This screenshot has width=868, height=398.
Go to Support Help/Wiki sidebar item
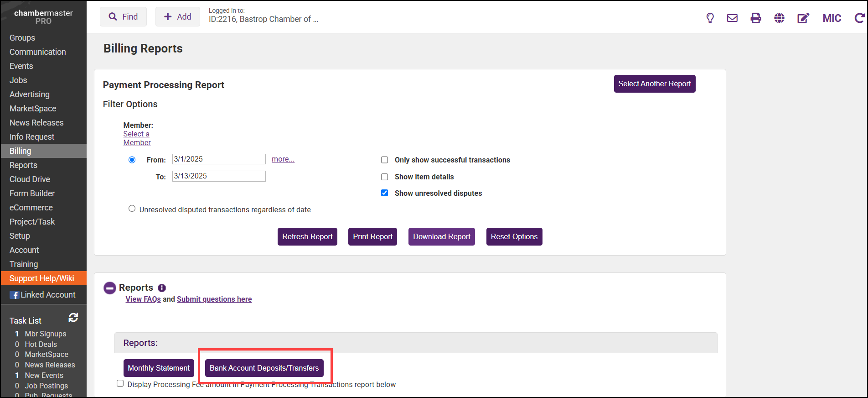(x=41, y=278)
